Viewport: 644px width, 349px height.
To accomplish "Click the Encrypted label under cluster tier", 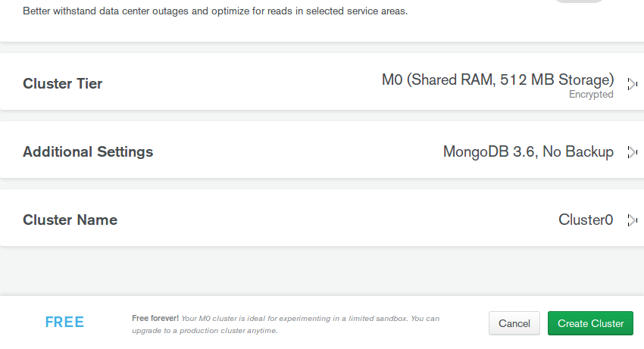I will tap(591, 95).
